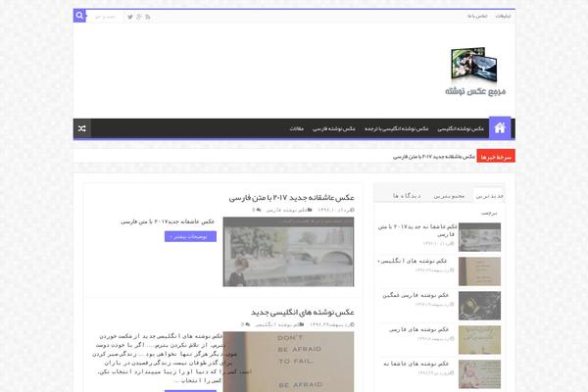The image size is (588, 392).
Task: Open the RSS feed icon
Action: tap(148, 17)
